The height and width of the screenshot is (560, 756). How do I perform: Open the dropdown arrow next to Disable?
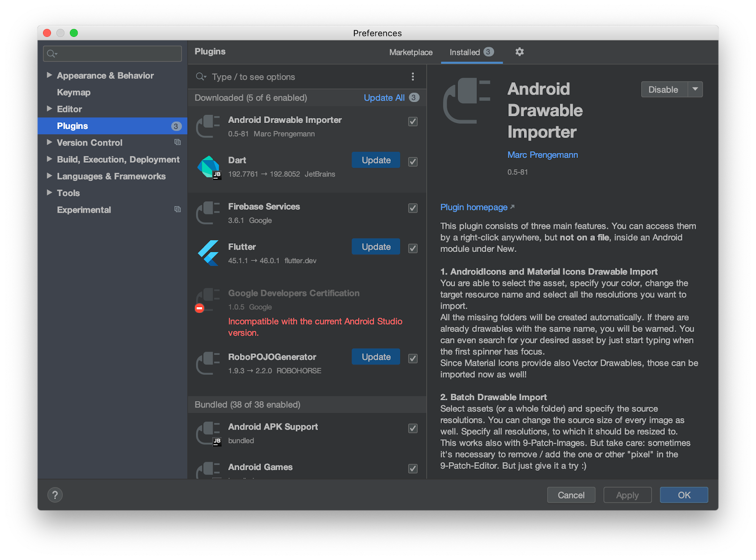(x=695, y=89)
